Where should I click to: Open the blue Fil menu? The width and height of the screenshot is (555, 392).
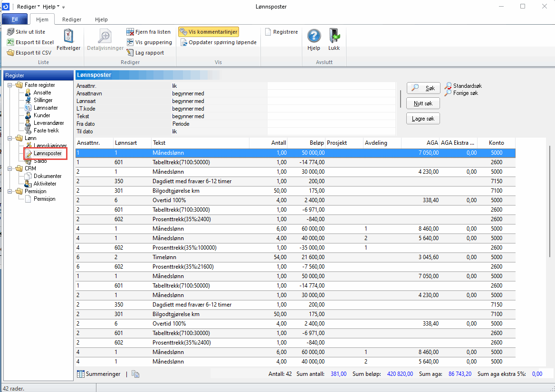pos(15,19)
